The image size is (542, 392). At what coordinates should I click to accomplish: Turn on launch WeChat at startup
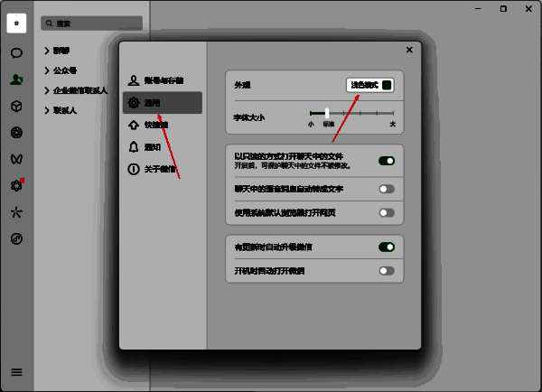point(387,271)
